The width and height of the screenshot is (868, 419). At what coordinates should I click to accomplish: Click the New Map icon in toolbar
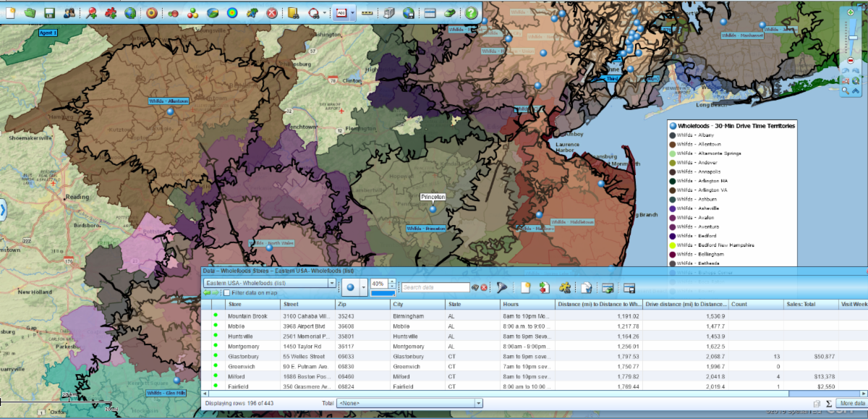coord(10,12)
